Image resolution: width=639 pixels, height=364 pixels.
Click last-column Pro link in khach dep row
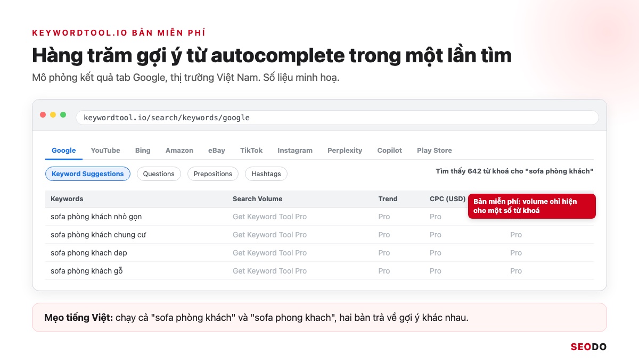coord(516,253)
